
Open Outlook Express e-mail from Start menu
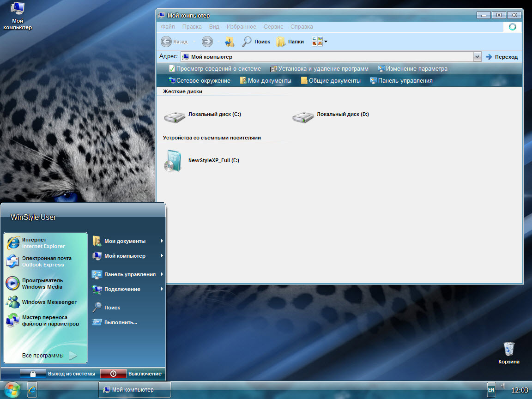click(x=45, y=261)
